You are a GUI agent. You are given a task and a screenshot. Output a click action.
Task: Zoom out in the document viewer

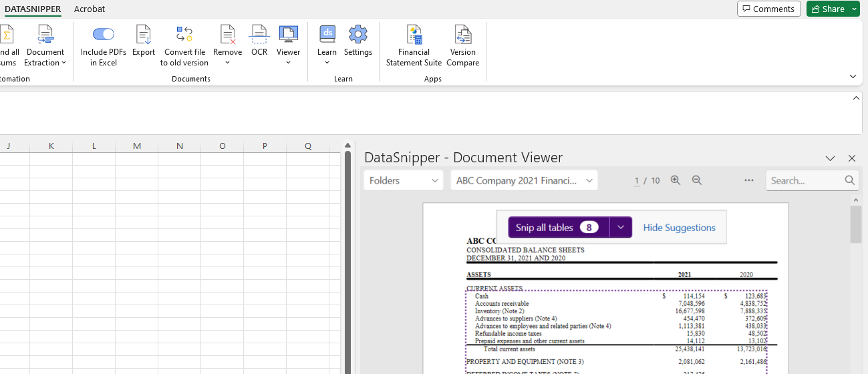point(697,180)
